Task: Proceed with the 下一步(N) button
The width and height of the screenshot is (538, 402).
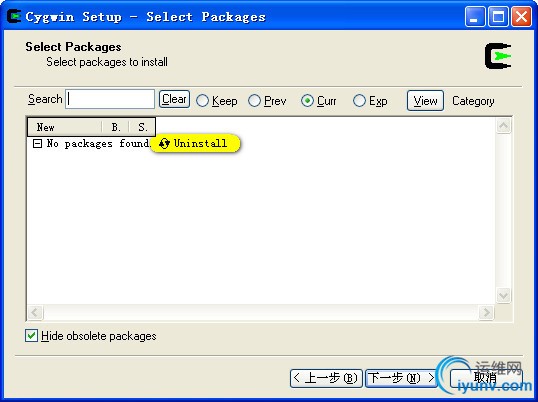Action: (401, 378)
